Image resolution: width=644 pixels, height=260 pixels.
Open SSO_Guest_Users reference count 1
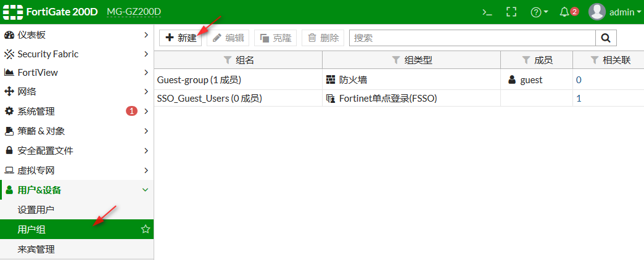point(579,99)
